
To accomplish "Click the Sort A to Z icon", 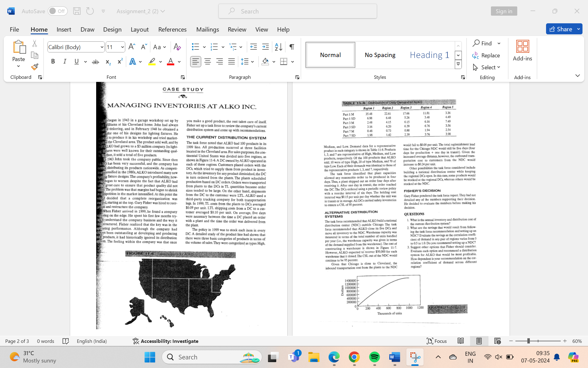I will pos(278,47).
